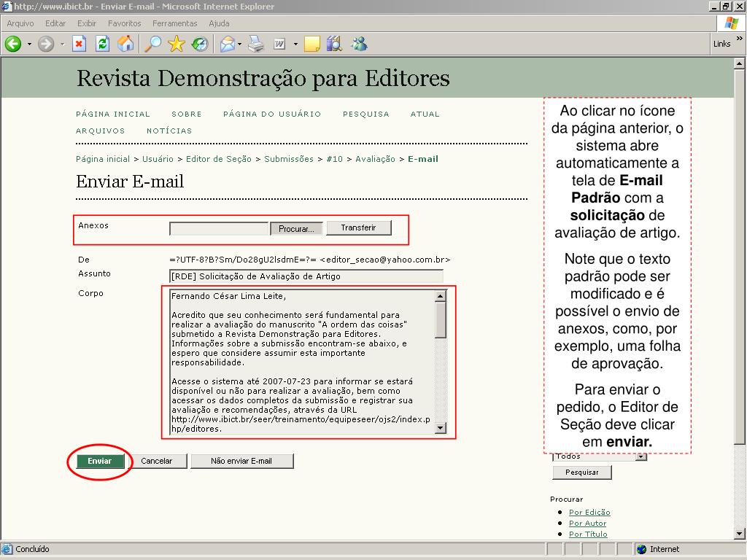Follow the Página inicial breadcrumb link
The image size is (747, 560).
(103, 159)
